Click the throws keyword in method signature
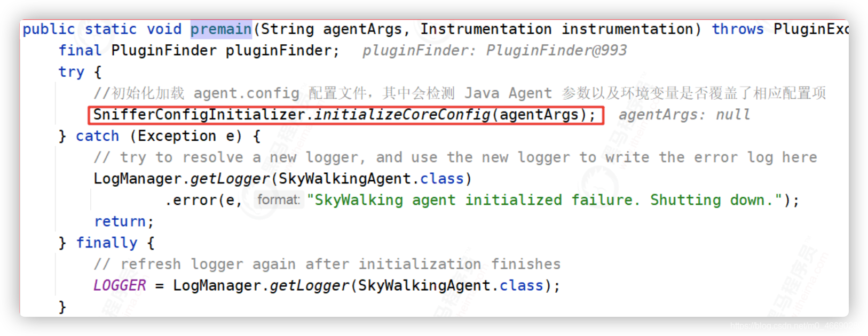The width and height of the screenshot is (868, 336). [x=738, y=29]
